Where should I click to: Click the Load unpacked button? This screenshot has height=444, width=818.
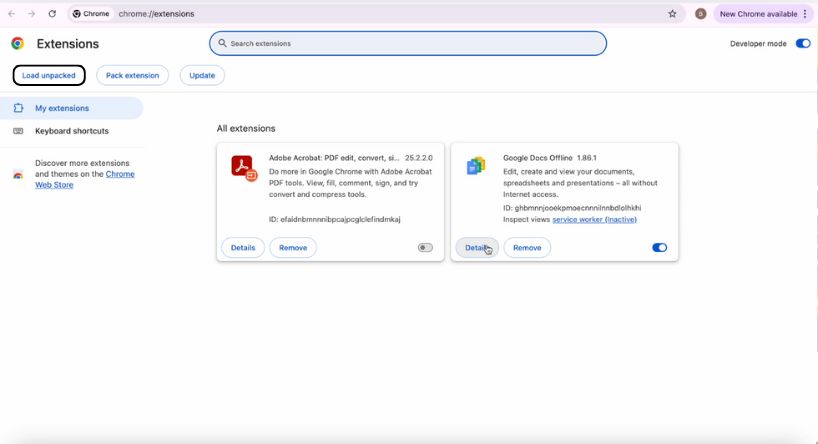(x=49, y=75)
